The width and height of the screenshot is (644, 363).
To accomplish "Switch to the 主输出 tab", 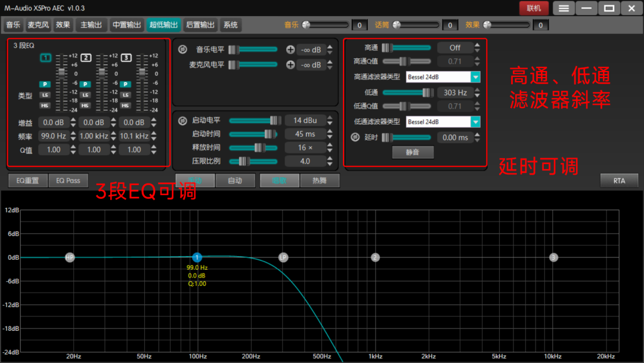I will point(91,25).
